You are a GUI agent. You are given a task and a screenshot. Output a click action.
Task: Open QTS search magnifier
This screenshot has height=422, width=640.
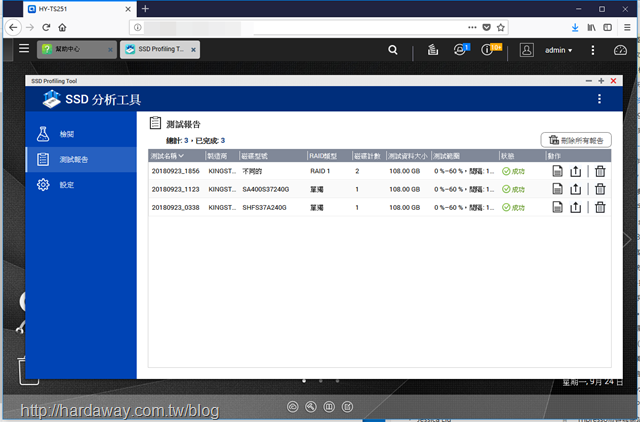pos(393,50)
